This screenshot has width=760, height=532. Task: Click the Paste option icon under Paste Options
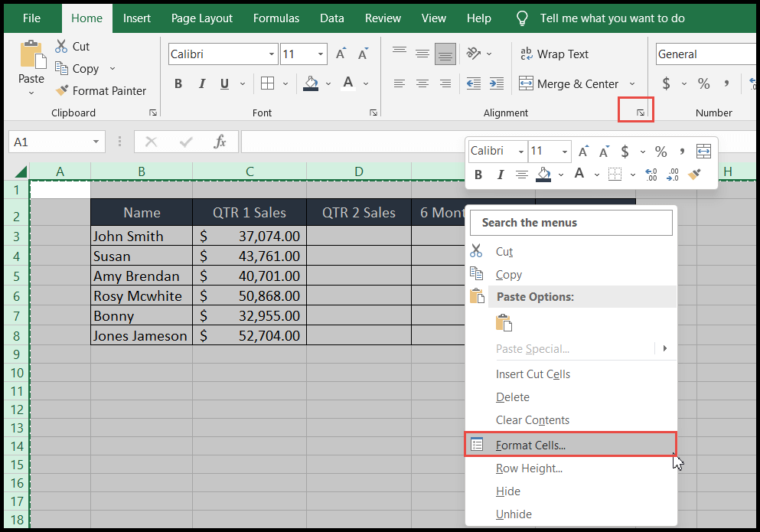click(x=504, y=322)
